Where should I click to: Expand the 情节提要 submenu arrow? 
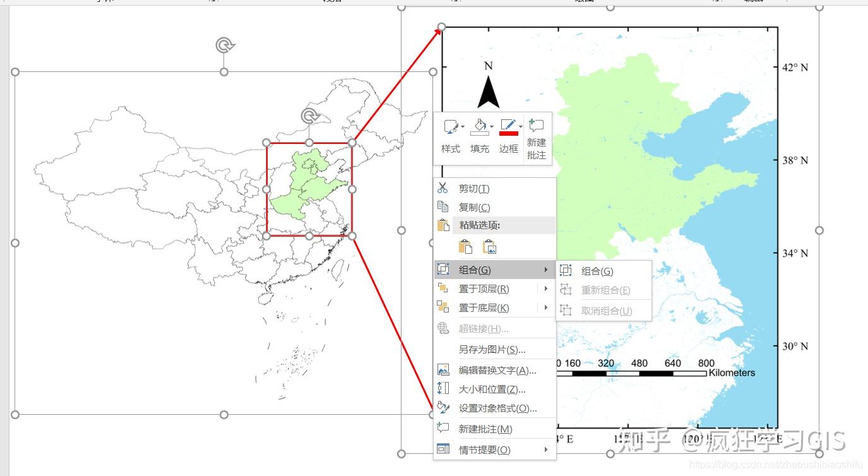(545, 449)
